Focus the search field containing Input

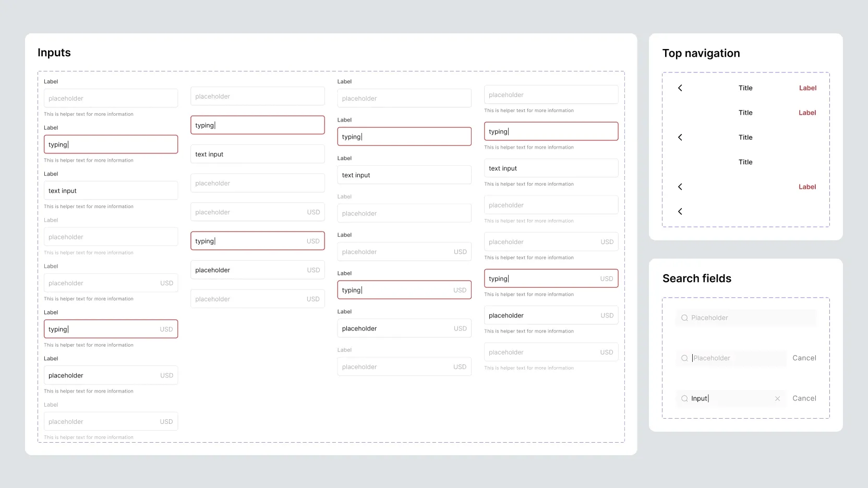click(x=731, y=398)
